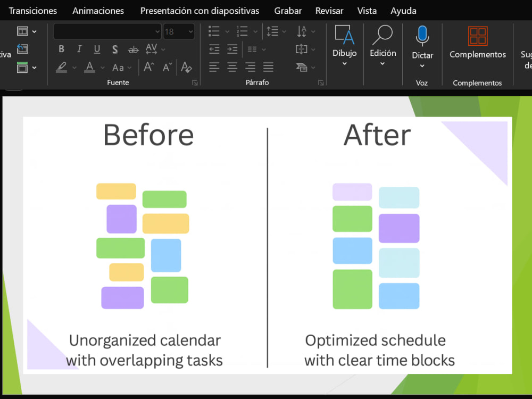This screenshot has height=399, width=532.
Task: Open the Vista tab
Action: coord(367,11)
